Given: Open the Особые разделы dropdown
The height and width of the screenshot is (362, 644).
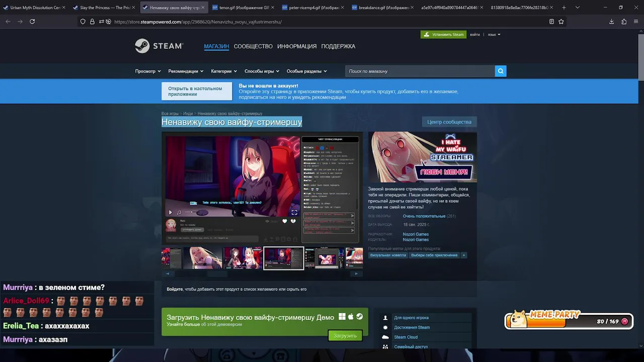Looking at the screenshot, I should click(306, 71).
